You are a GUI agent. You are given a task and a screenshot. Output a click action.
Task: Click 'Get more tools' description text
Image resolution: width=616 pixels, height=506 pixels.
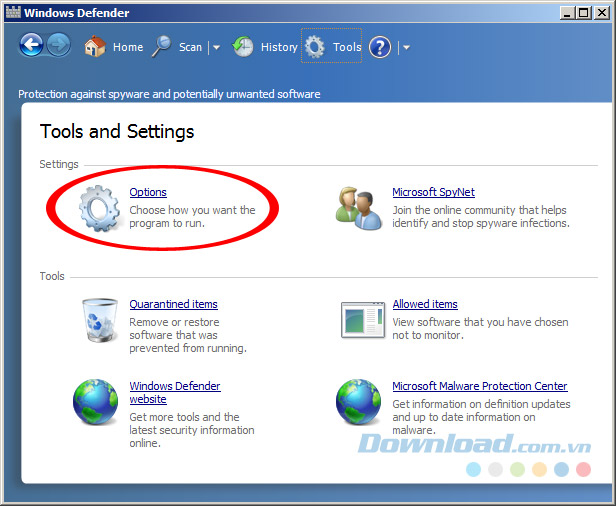pyautogui.click(x=192, y=430)
